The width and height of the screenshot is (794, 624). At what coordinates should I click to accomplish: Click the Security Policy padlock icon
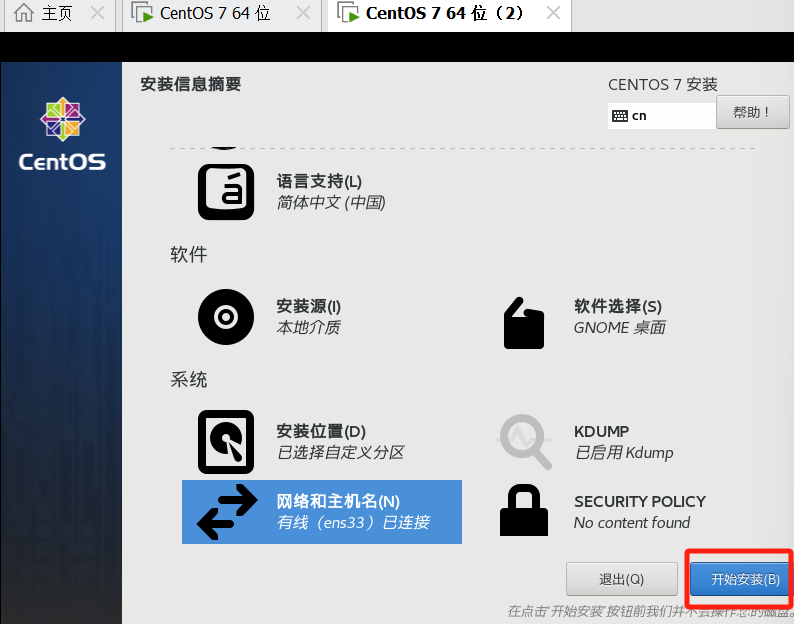coord(524,510)
